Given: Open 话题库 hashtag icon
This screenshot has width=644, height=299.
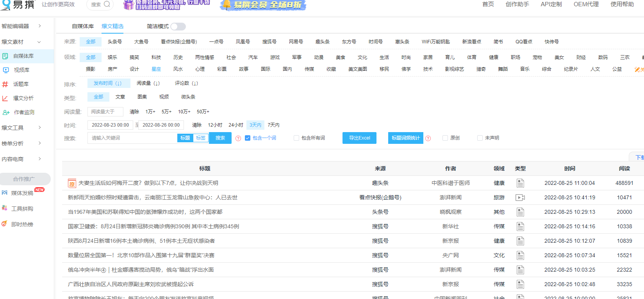Looking at the screenshot, I should (5, 84).
